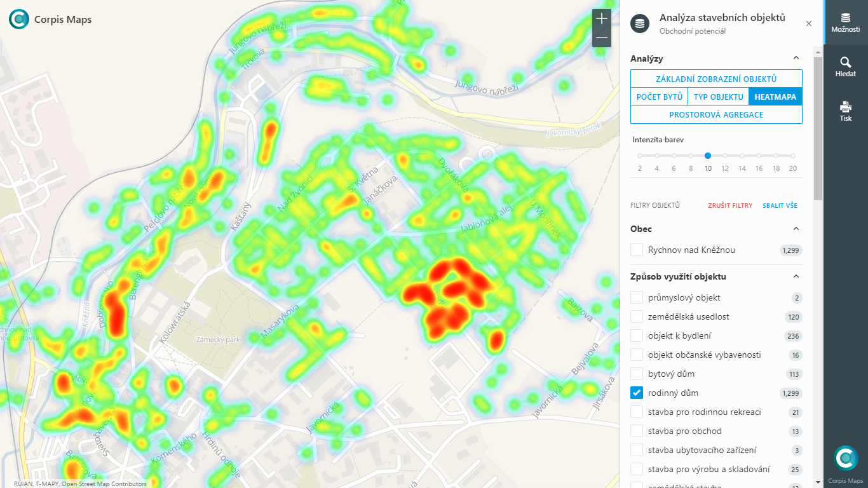
Task: Click SBALIT VŠE to collapse filters
Action: tap(780, 205)
